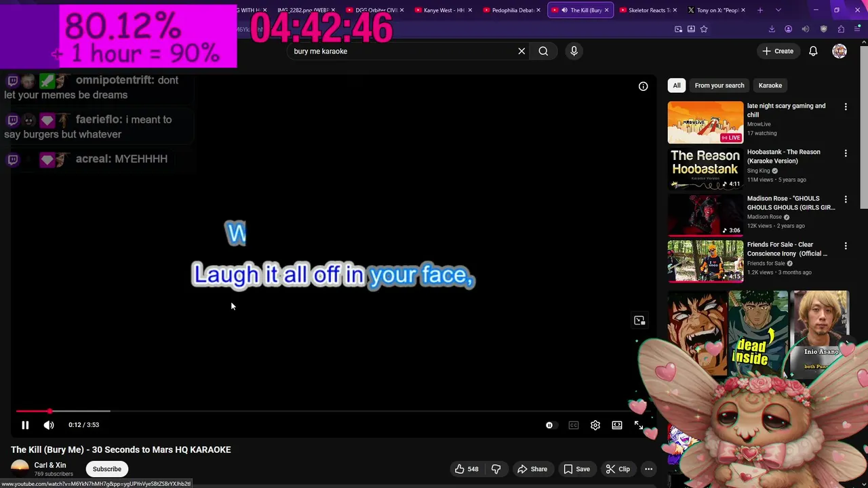The image size is (868, 488).
Task: Share the karaoke video
Action: point(532,469)
